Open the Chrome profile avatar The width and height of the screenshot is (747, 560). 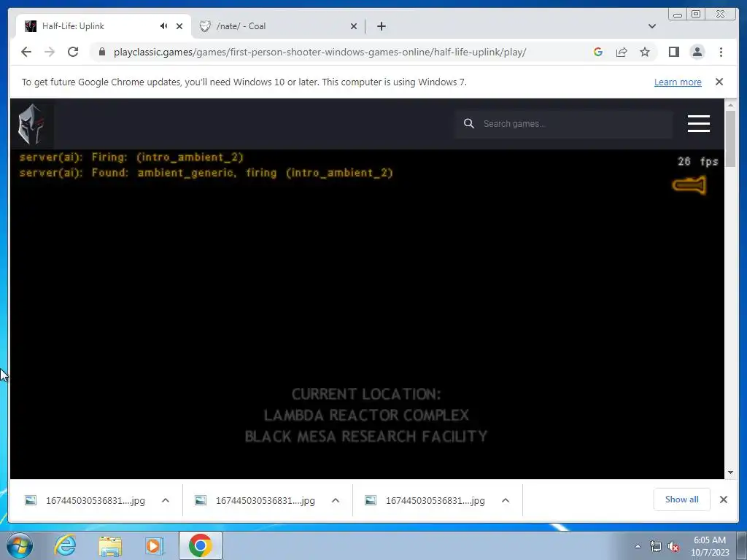(x=697, y=52)
